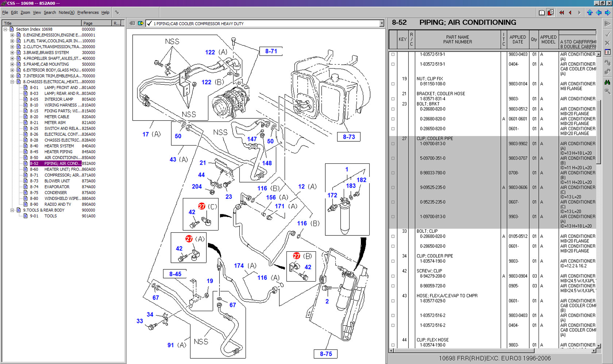This screenshot has height=364, width=613.
Task: Expand the 3.BRAKE,BRAKES SYSTEM tree node
Action: click(x=12, y=53)
